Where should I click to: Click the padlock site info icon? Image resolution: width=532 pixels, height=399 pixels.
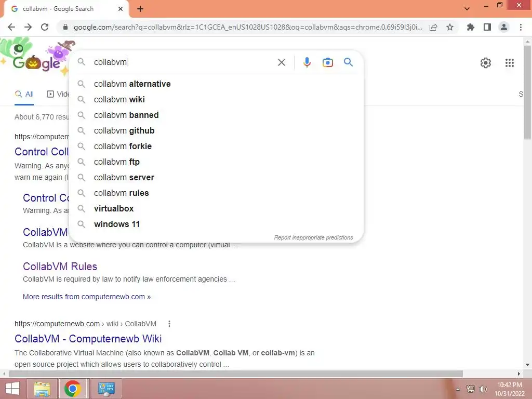click(x=65, y=27)
